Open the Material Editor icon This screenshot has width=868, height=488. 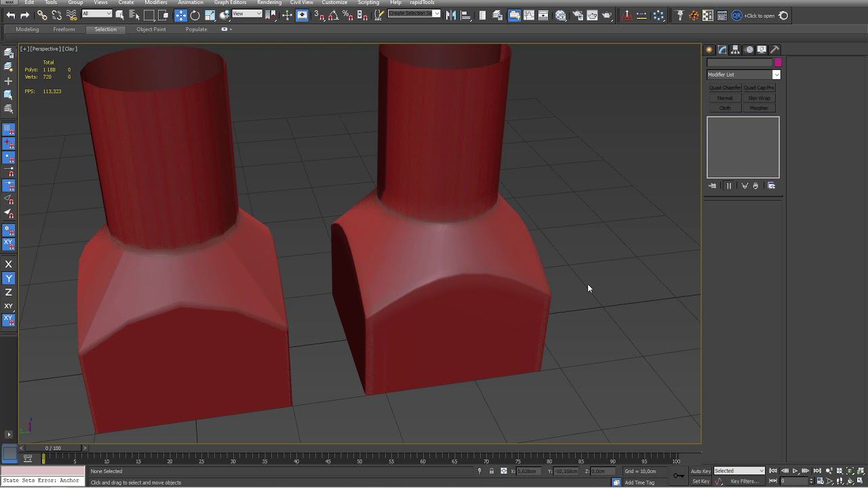[561, 16]
